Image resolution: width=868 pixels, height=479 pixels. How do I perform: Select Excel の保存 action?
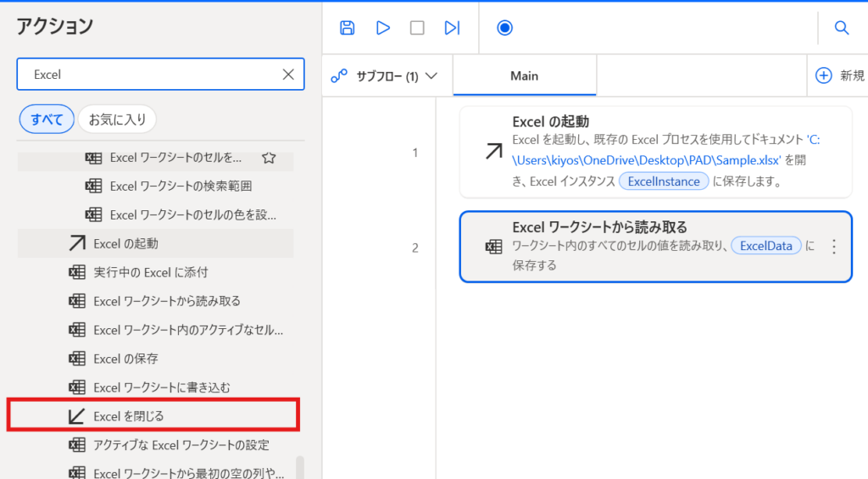pos(156,359)
